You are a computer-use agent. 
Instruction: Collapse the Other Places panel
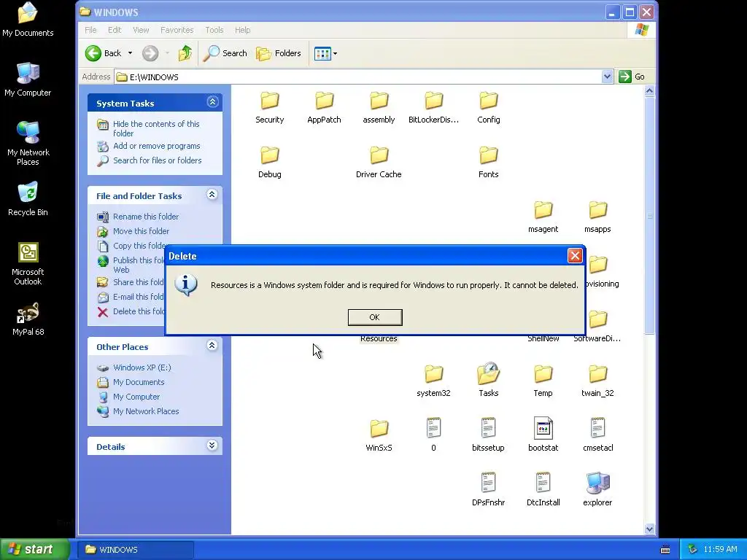click(x=212, y=345)
